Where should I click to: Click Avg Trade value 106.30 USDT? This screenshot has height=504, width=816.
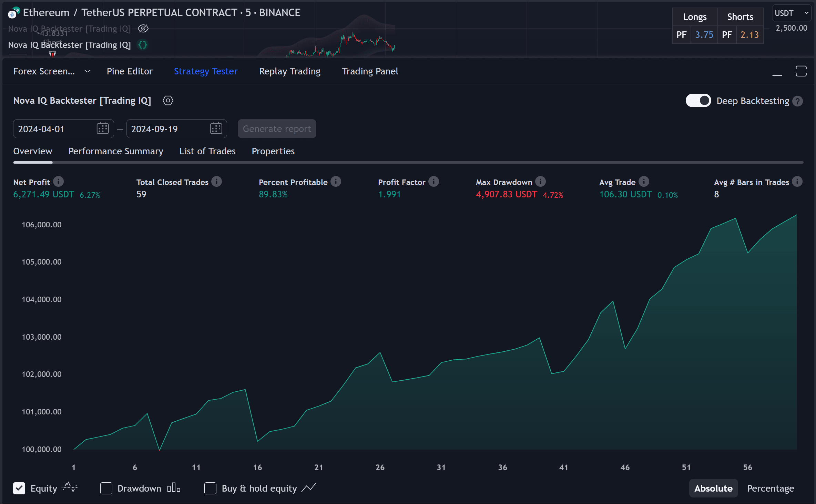tap(625, 195)
